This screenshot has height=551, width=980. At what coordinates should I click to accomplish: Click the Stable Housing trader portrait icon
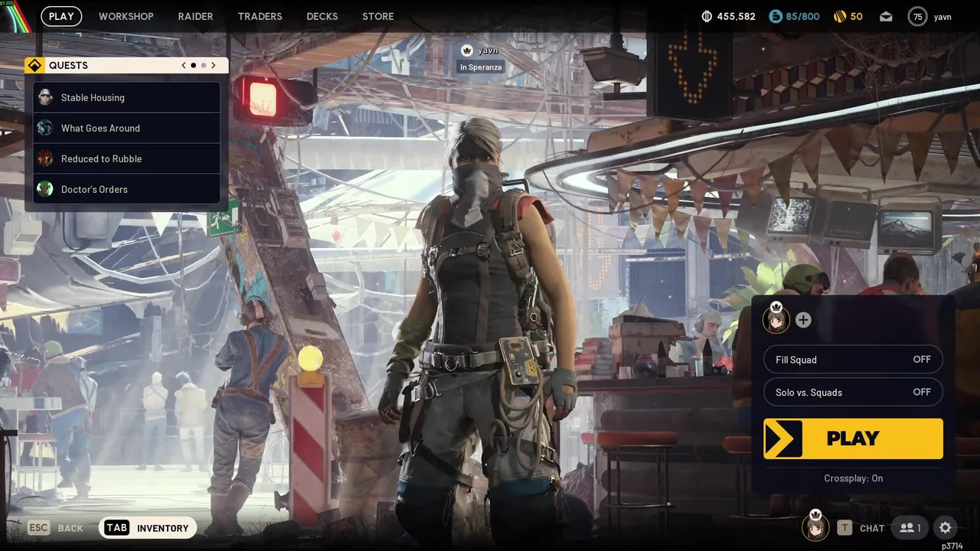[45, 97]
